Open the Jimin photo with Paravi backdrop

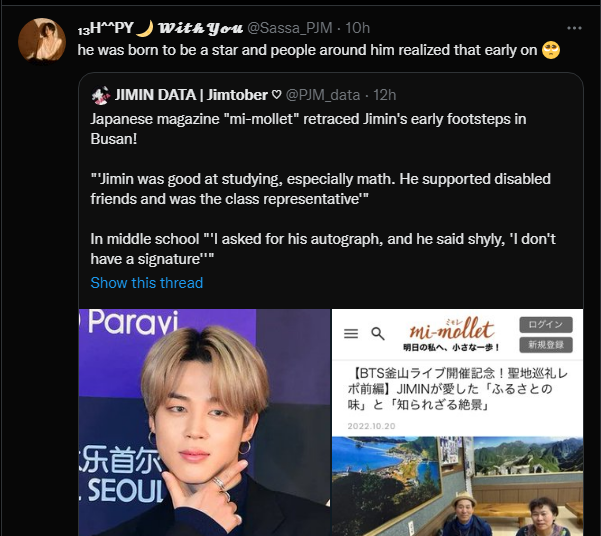[204, 422]
